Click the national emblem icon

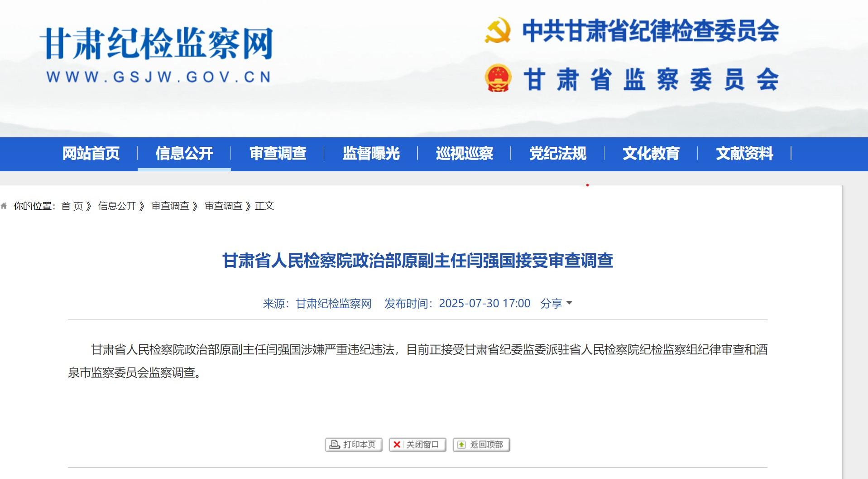pyautogui.click(x=498, y=78)
